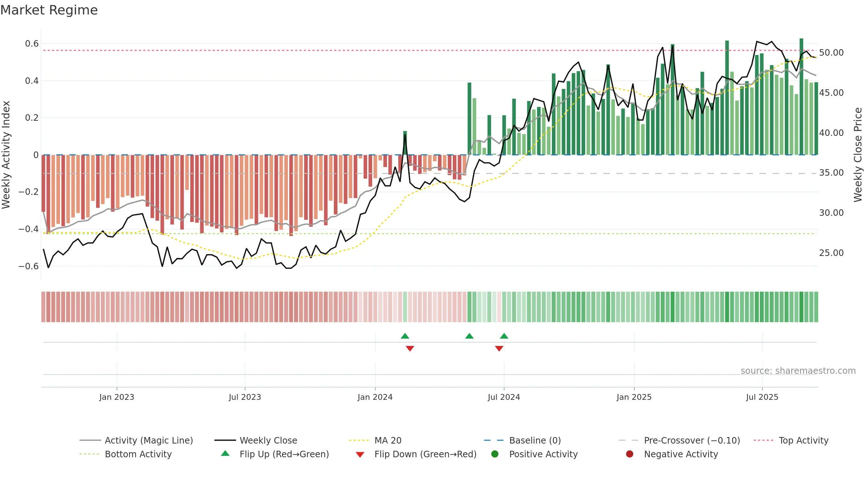Click the Jan 2023 x-axis label
Viewport: 868px width, 488px height.
[x=117, y=397]
